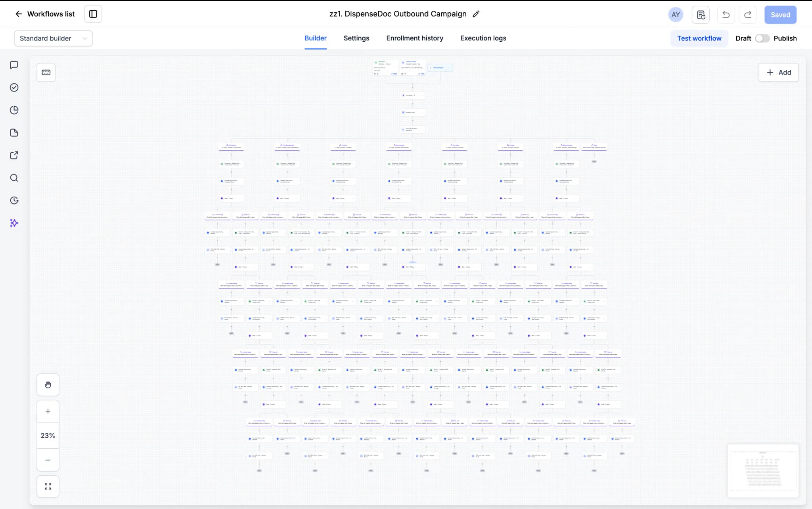
Task: Undo the last change
Action: tap(726, 15)
